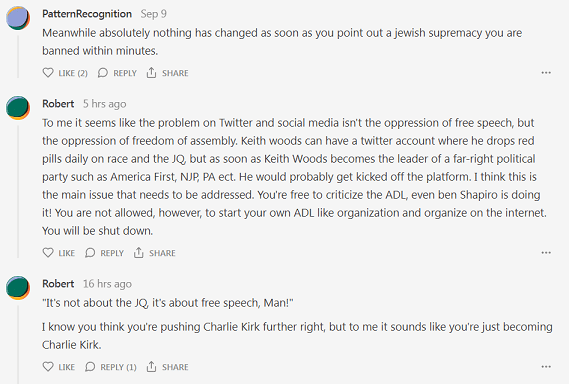Image resolution: width=569 pixels, height=384 pixels.
Task: Click the 16 hrs ago timestamp
Action: point(107,284)
